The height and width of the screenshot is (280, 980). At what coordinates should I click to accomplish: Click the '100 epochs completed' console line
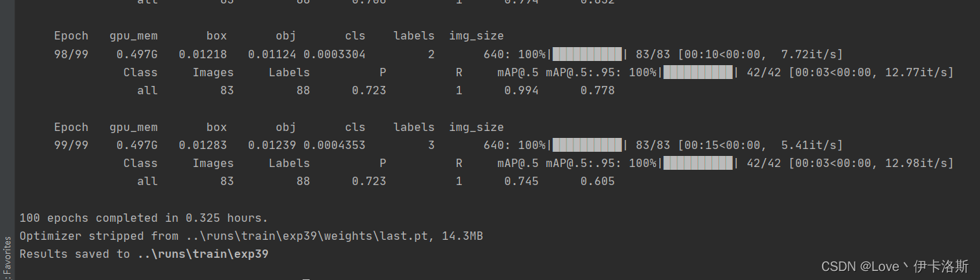(143, 218)
